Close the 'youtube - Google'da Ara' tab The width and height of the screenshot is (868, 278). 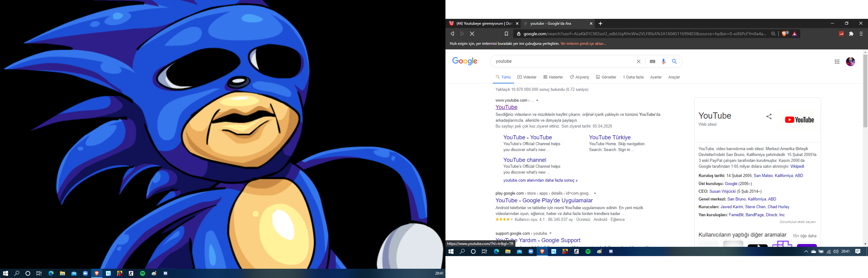[591, 23]
